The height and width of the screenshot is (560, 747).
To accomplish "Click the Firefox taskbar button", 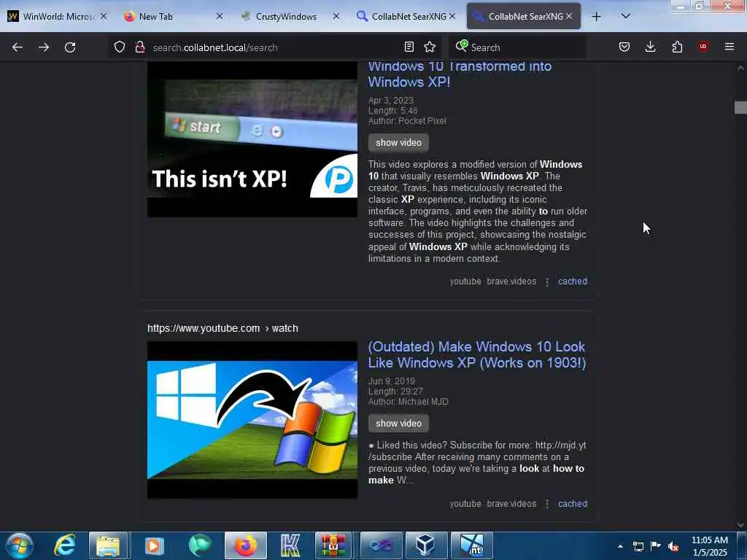I will coord(245,545).
